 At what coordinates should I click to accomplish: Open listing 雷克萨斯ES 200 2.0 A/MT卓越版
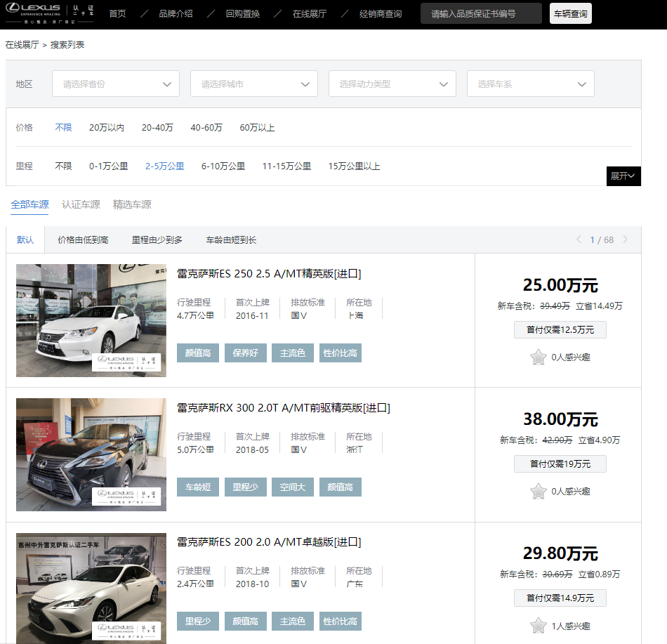(x=269, y=542)
